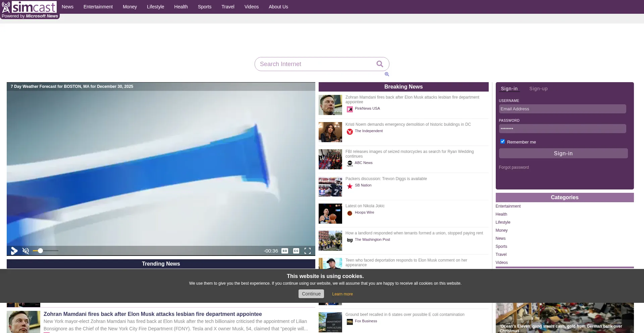Switch to the Sign-up tab

coord(538,89)
